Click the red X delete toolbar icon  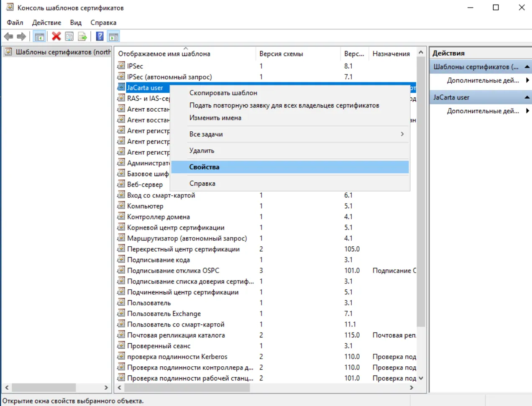pos(56,37)
